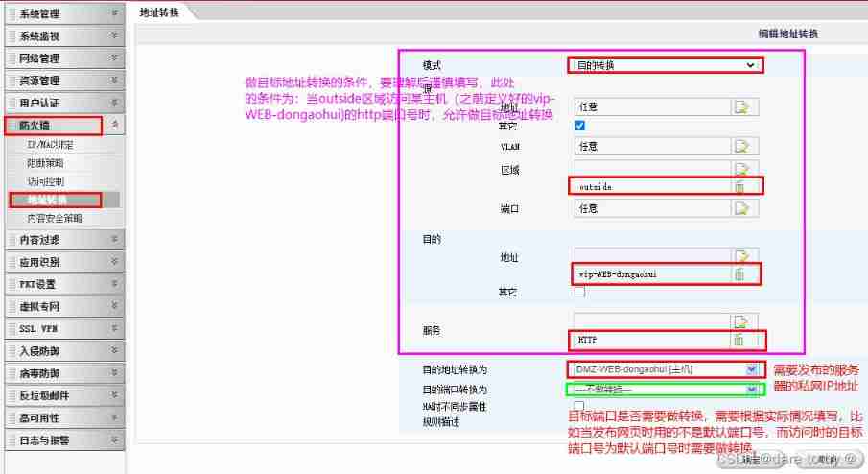Click 编辑地址转换 header text
The width and height of the screenshot is (868, 474).
[787, 34]
